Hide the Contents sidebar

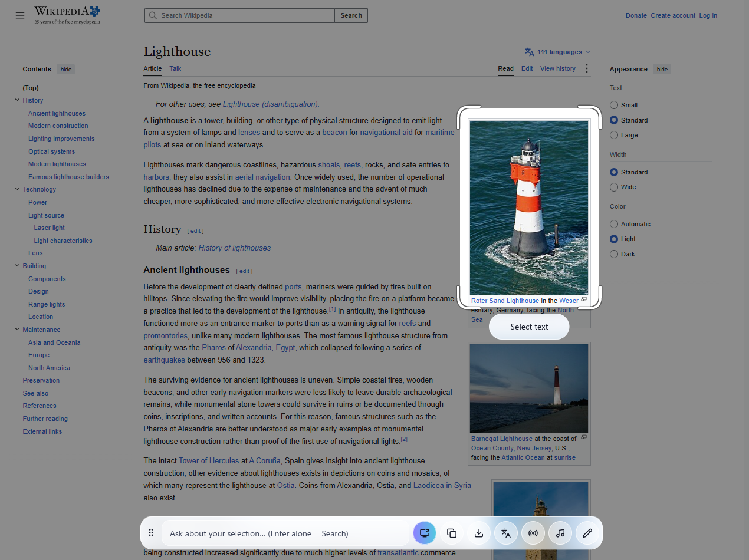pyautogui.click(x=66, y=70)
